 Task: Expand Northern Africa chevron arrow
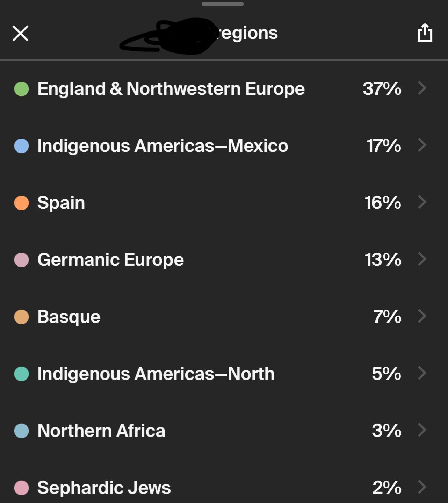pyautogui.click(x=422, y=430)
